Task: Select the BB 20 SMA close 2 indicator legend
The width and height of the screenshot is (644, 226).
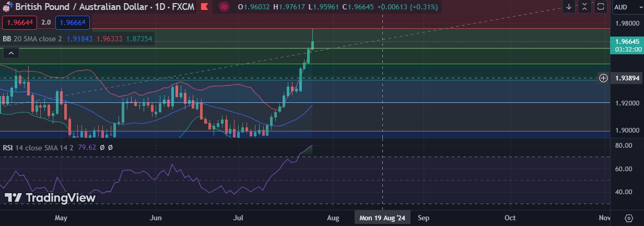Action: click(32, 39)
